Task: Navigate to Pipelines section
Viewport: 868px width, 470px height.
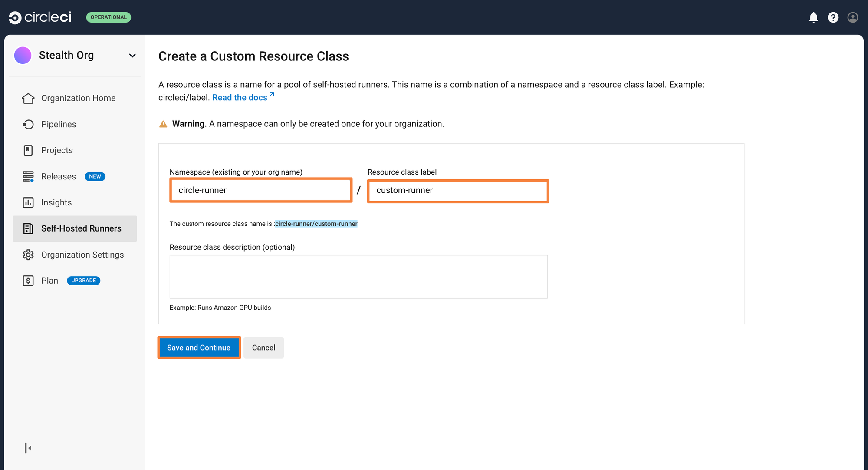Action: [x=58, y=124]
